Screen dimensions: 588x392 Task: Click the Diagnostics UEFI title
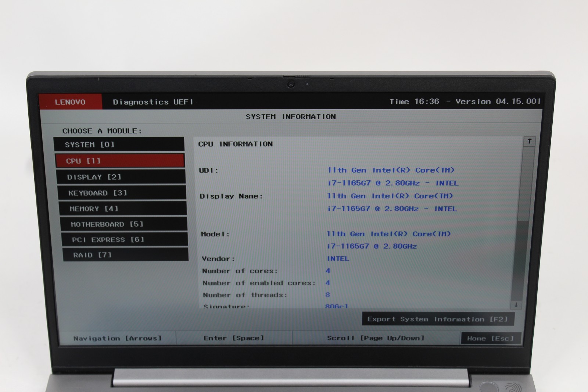(153, 102)
